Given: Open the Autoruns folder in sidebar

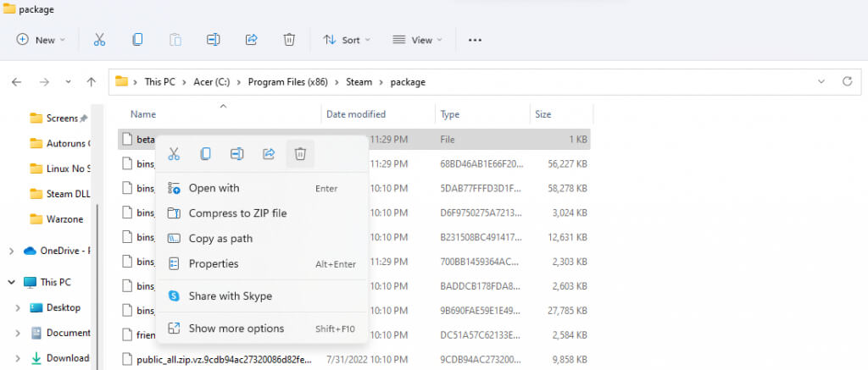Looking at the screenshot, I should 58,143.
